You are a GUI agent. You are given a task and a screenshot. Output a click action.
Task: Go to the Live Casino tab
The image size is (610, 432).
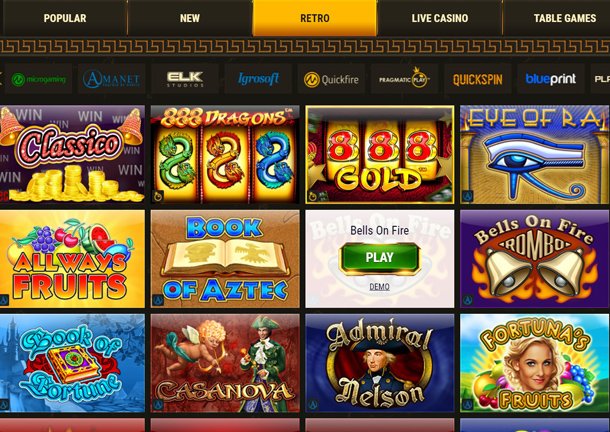tap(440, 18)
